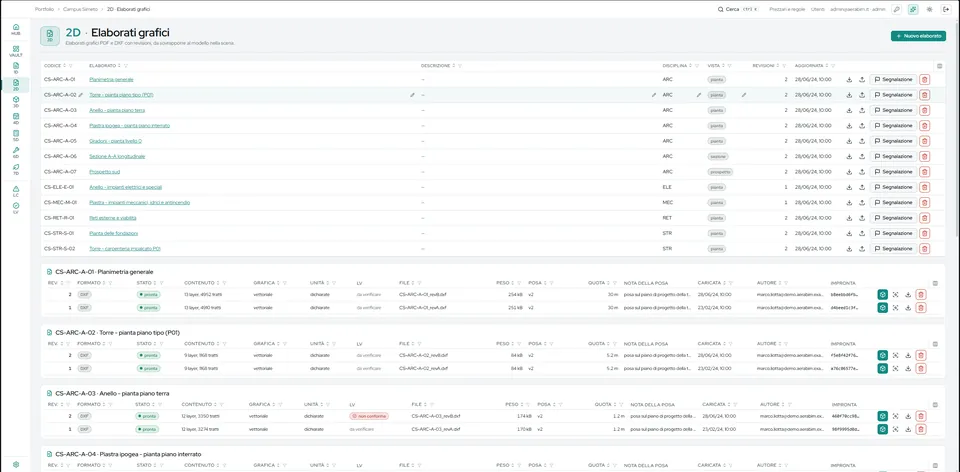960x472 pixels.
Task: Open the Pianta delle fondazioni link
Action: pos(114,233)
